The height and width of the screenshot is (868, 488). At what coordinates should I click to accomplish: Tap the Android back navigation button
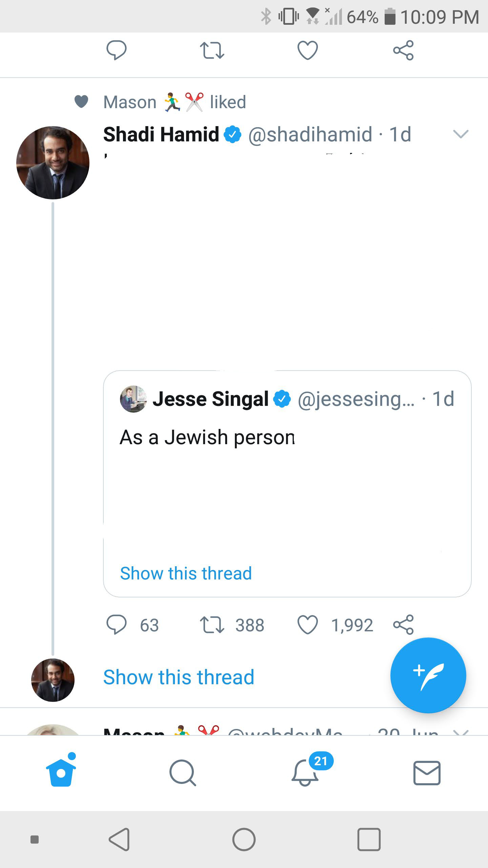[119, 840]
